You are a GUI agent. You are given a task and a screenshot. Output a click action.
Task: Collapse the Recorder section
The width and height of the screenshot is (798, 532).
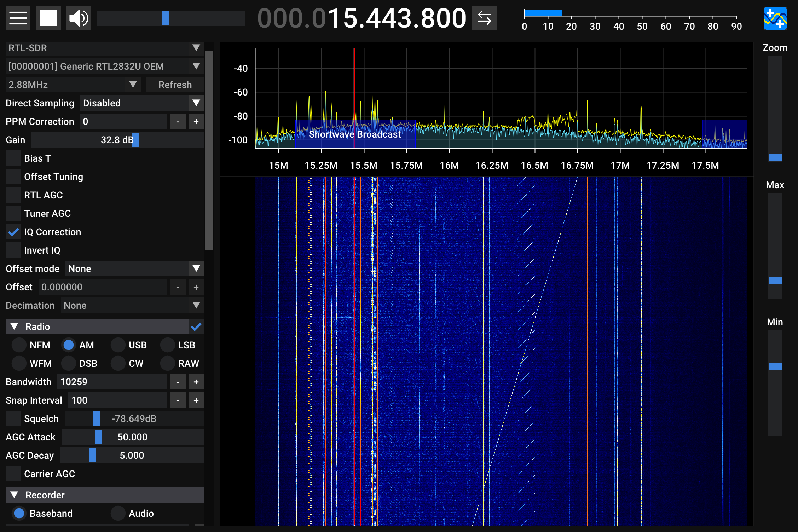pyautogui.click(x=105, y=495)
